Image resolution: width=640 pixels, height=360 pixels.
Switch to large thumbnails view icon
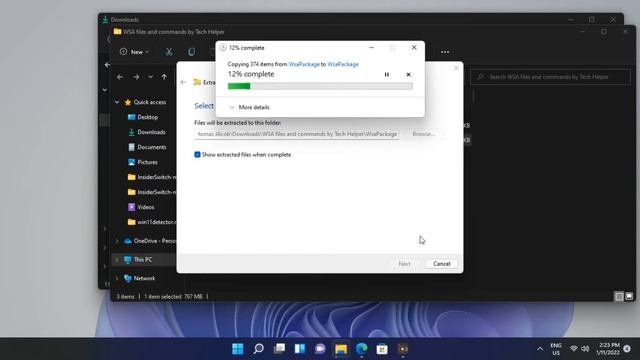(x=629, y=296)
